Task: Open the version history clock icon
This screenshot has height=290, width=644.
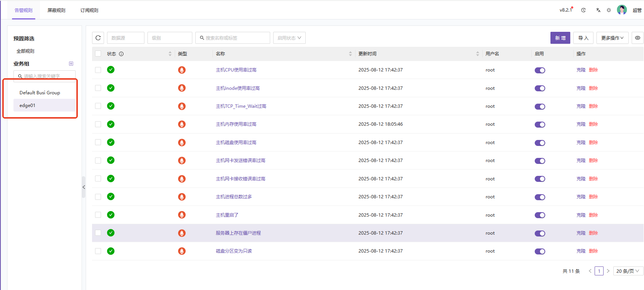Action: (583, 10)
